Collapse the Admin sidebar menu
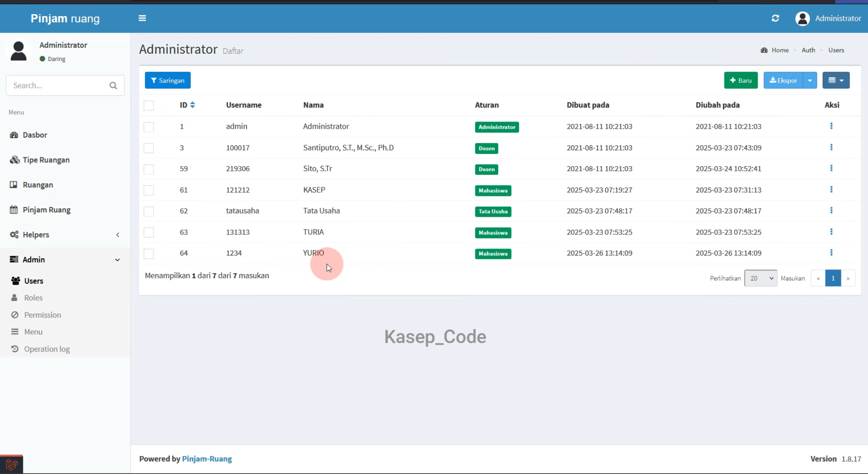 coord(65,260)
